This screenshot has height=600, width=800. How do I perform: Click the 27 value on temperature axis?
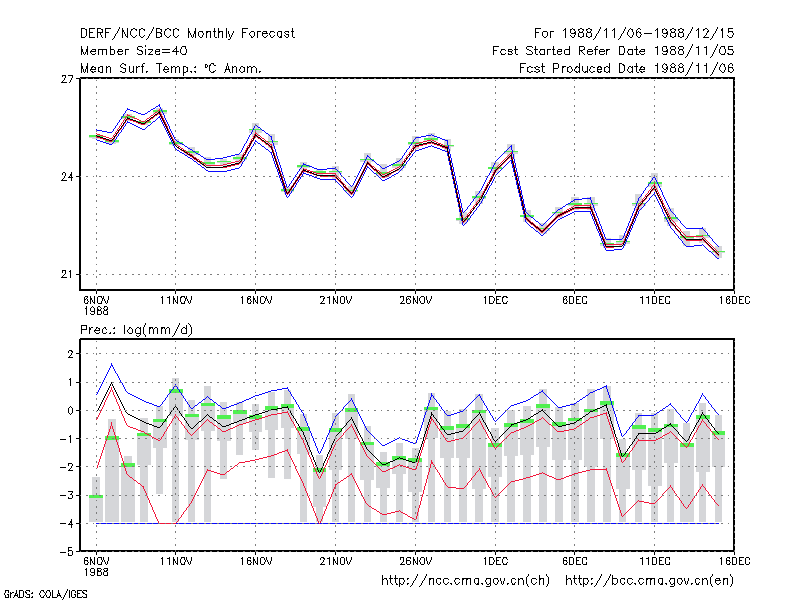(x=67, y=79)
